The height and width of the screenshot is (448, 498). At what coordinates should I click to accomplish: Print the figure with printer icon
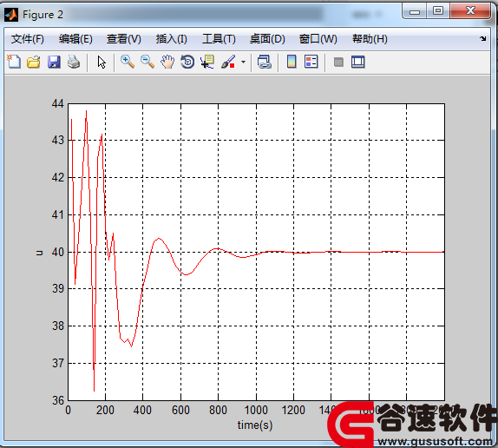coord(74,62)
